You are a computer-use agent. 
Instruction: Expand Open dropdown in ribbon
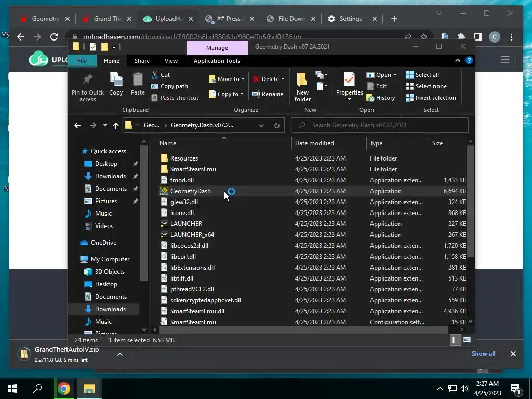tap(395, 75)
